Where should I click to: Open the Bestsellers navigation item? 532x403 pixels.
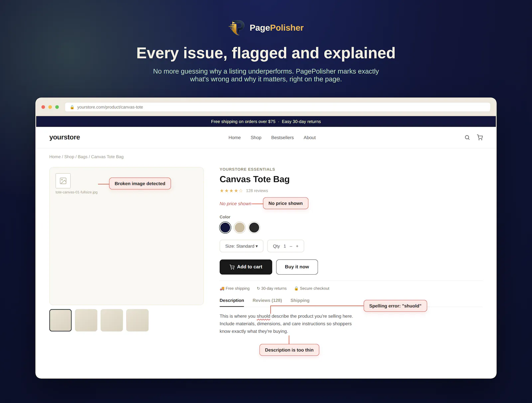pos(282,138)
